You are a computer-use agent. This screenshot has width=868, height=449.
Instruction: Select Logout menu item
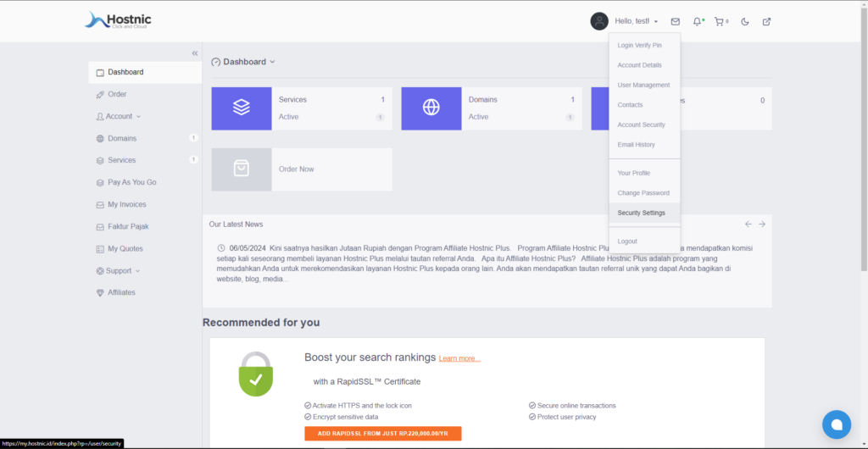click(644, 241)
